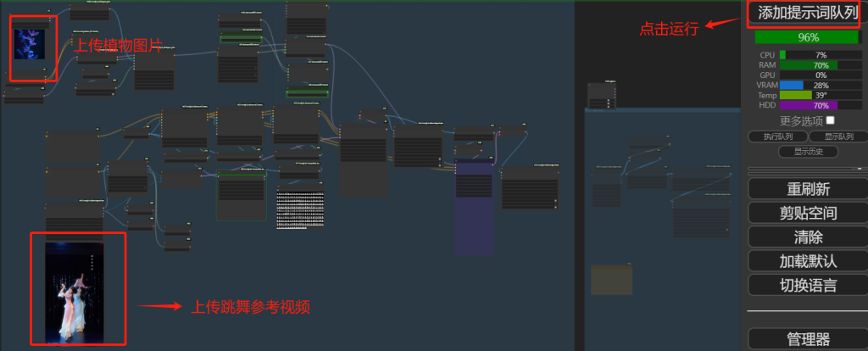Click the 添加提示词队列 run button
Image resolution: width=868 pixels, height=351 pixels.
click(808, 14)
